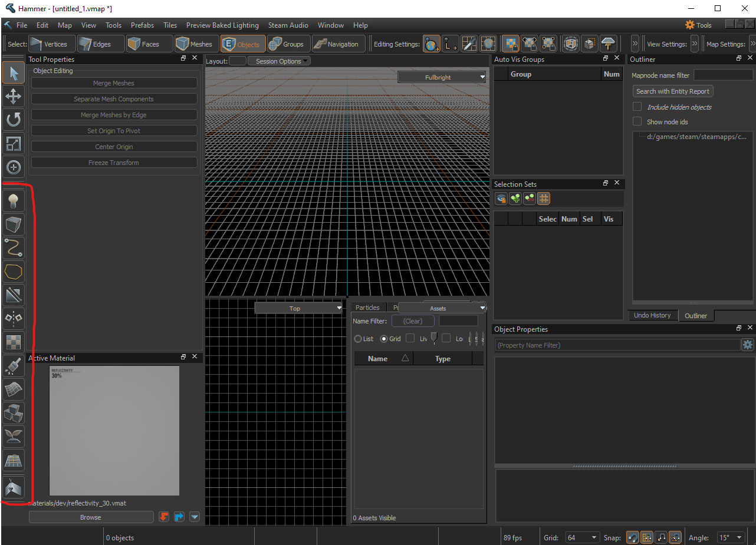Select the Rotate tool icon
Image resolution: width=756 pixels, height=545 pixels.
(x=14, y=120)
